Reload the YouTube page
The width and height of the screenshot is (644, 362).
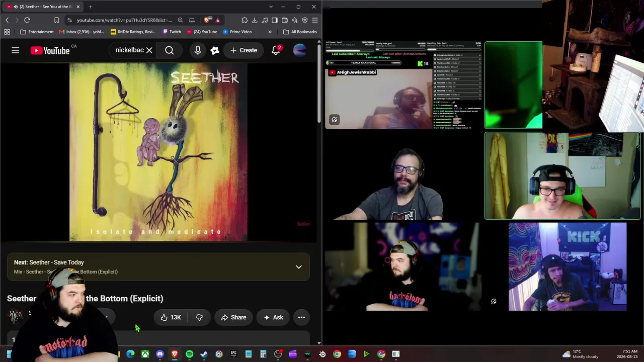(x=27, y=20)
